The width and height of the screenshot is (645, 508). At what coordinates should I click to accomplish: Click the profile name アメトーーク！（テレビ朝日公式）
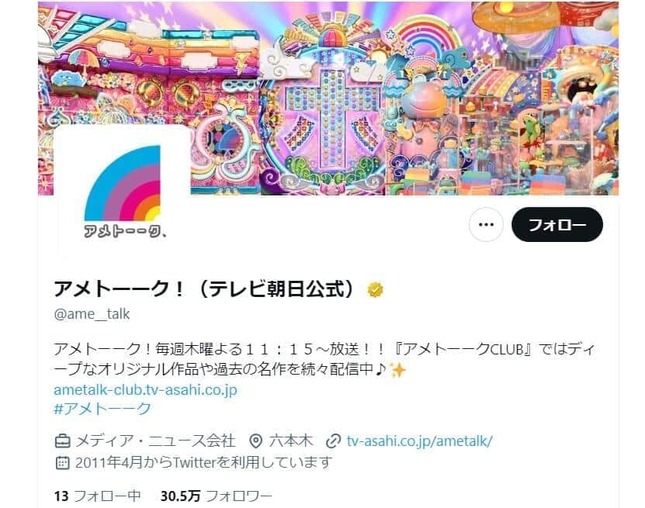point(204,289)
